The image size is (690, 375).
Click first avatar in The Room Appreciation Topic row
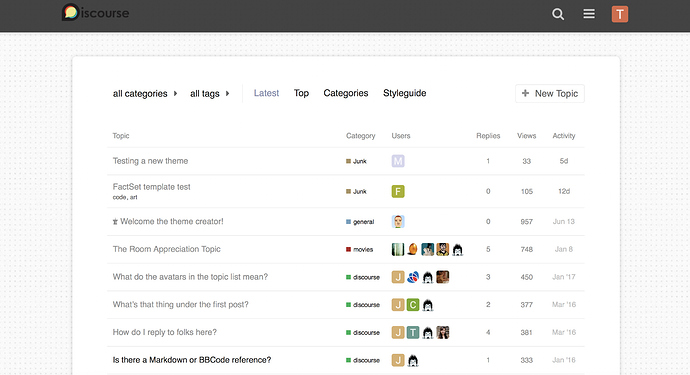click(398, 249)
